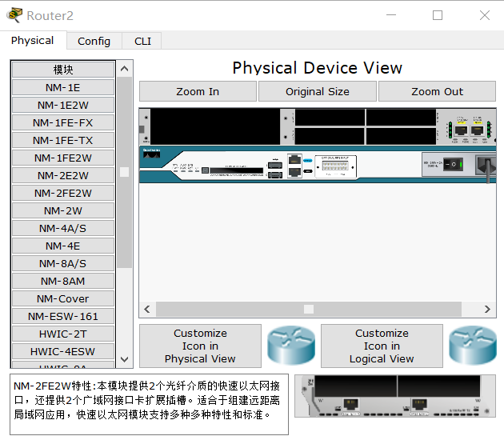Click the upper USB port on the router

coord(275,166)
